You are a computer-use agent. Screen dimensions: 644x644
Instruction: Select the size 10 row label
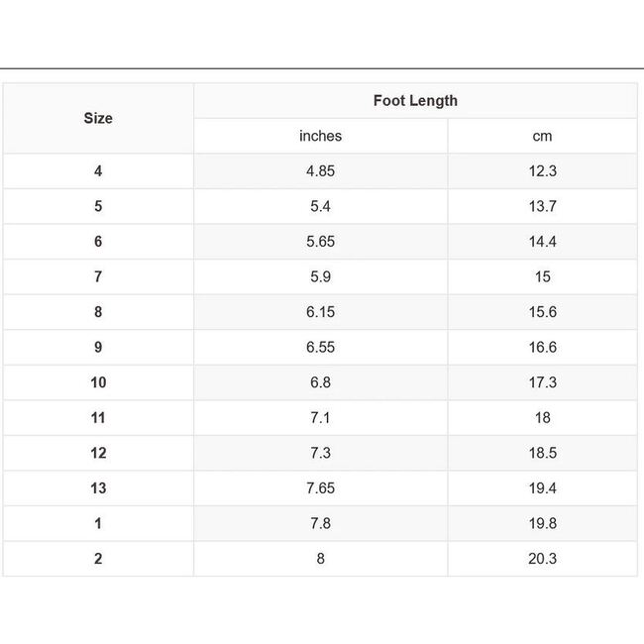point(98,382)
